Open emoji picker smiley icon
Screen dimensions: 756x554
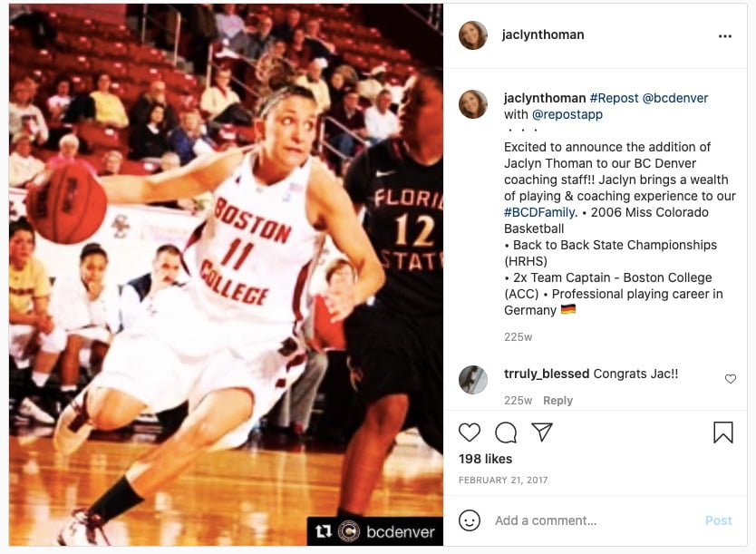(470, 520)
